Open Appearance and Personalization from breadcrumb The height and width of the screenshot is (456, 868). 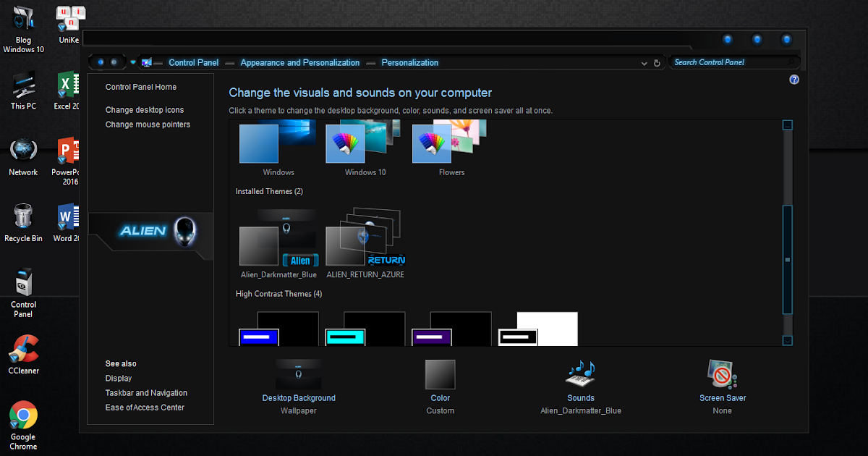299,62
